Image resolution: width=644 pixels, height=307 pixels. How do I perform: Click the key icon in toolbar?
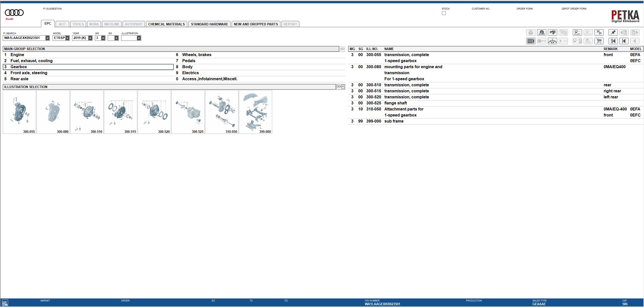coord(542,41)
